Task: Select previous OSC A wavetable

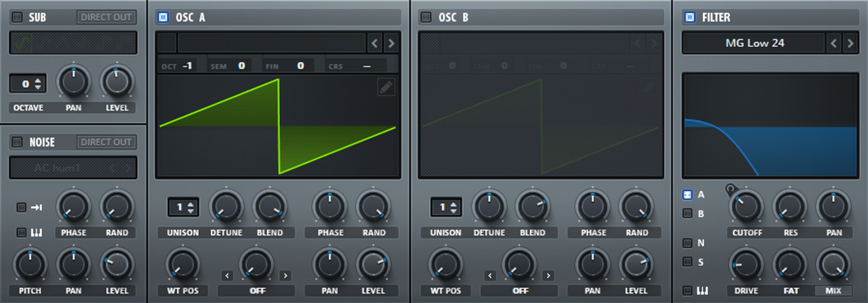Action: 375,43
